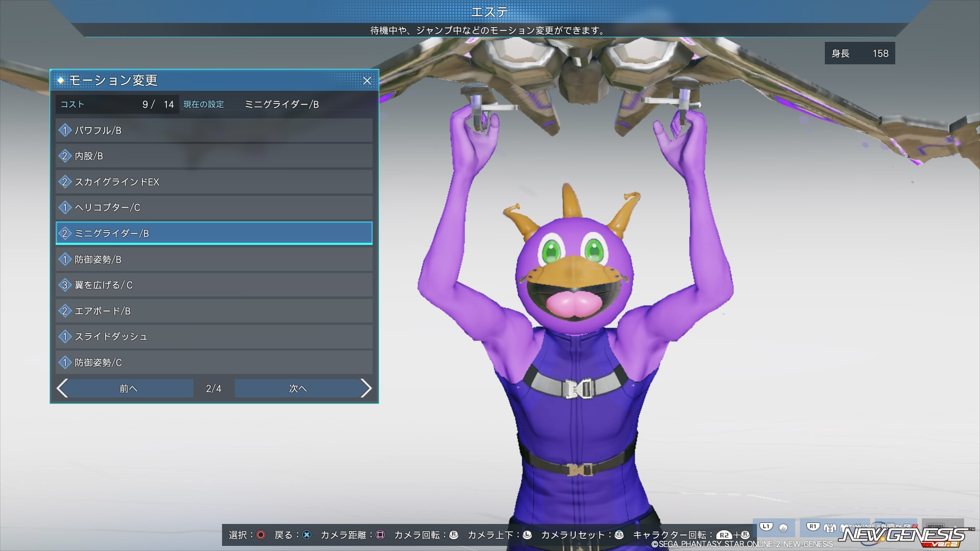Click the コスト 9/14 value
The height and width of the screenshot is (551, 980).
click(x=158, y=105)
